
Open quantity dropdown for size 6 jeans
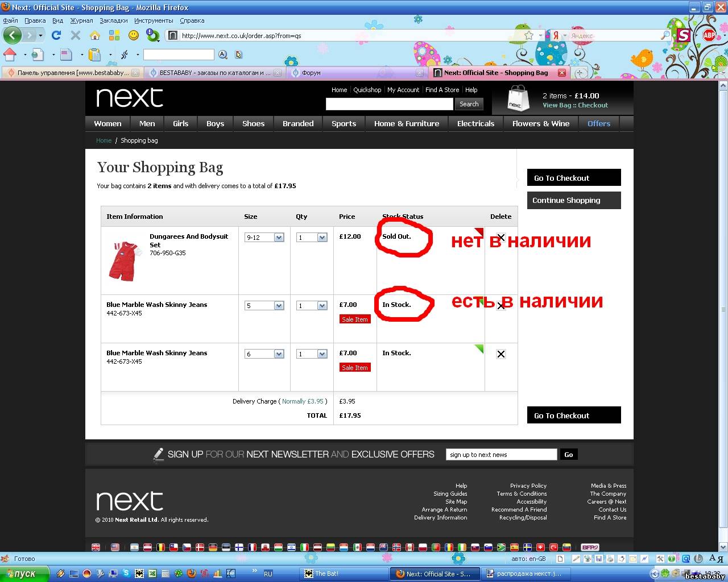pos(312,354)
